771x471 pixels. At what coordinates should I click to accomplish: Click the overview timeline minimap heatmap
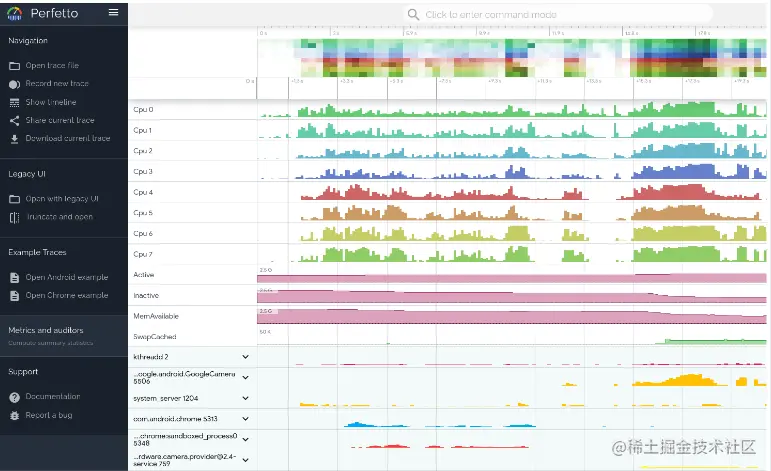pos(511,58)
